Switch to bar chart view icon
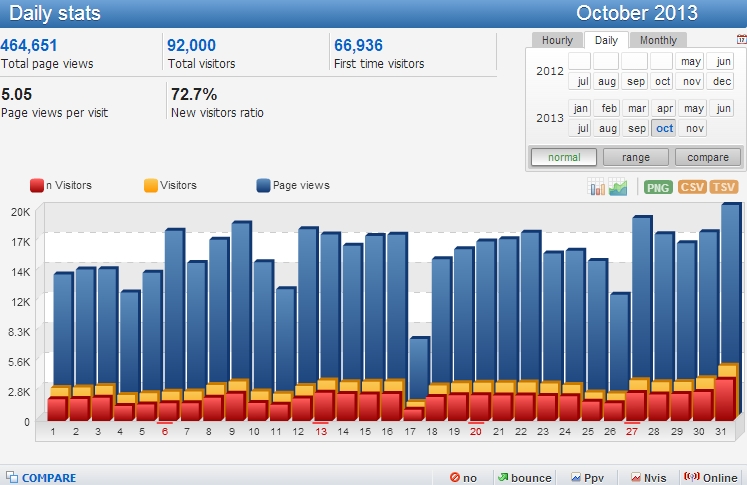Viewport: 747px width, 485px height. click(597, 187)
